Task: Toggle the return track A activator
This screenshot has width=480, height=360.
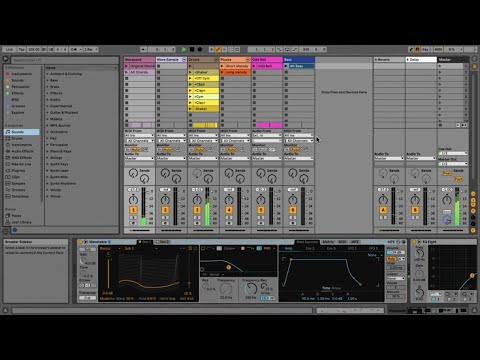Action: tap(383, 210)
